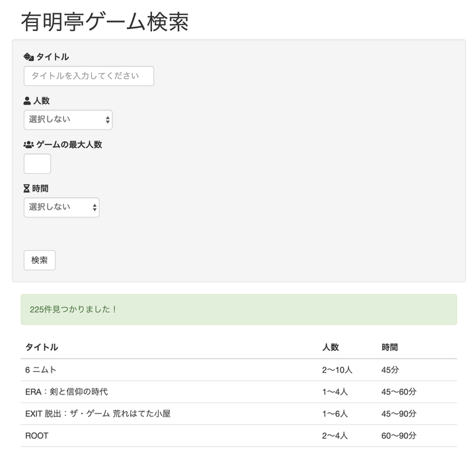Click the 2〜4人 player count cell
The image size is (476, 450).
(x=335, y=435)
